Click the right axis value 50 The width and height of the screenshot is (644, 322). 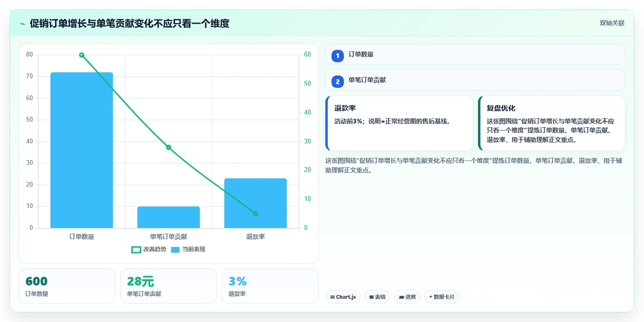pyautogui.click(x=307, y=84)
